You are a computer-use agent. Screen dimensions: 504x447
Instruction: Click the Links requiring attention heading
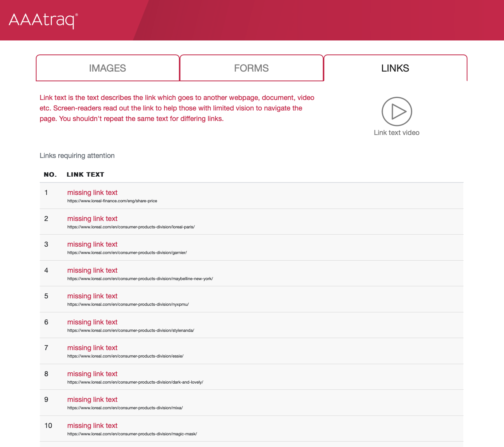pos(77,156)
